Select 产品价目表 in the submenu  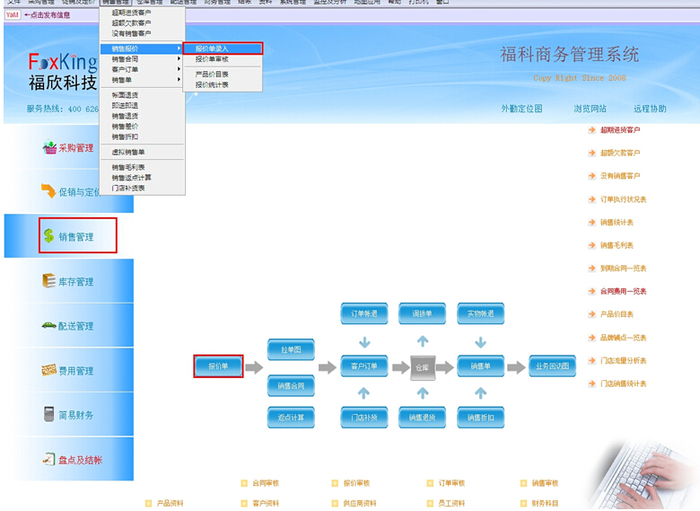[211, 74]
